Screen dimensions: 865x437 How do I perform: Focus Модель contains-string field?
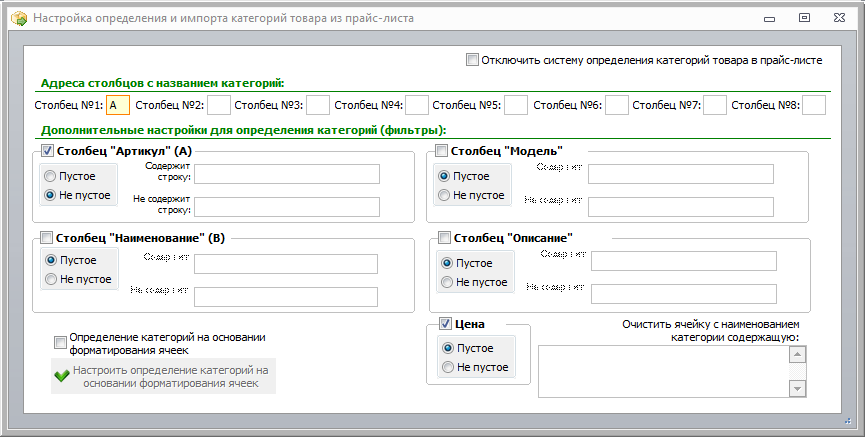point(681,174)
